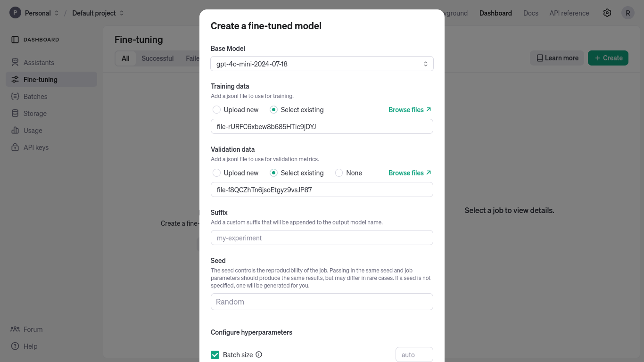The image size is (644, 362).
Task: Choose None for Validation data
Action: pyautogui.click(x=339, y=173)
